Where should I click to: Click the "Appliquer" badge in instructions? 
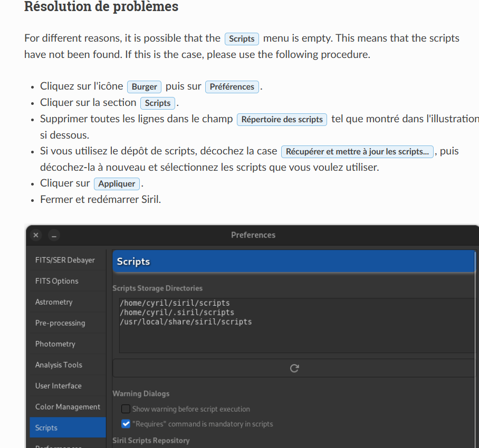tap(118, 184)
